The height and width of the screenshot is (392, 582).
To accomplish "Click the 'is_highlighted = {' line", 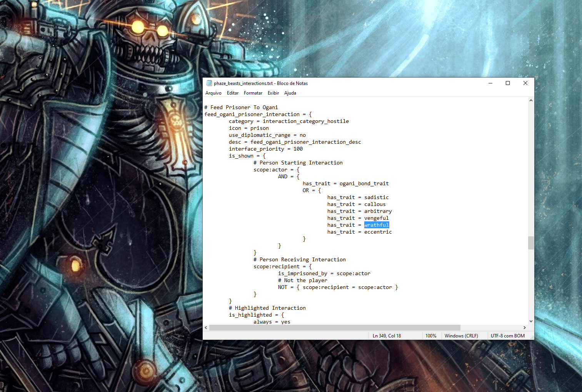I will (x=257, y=315).
